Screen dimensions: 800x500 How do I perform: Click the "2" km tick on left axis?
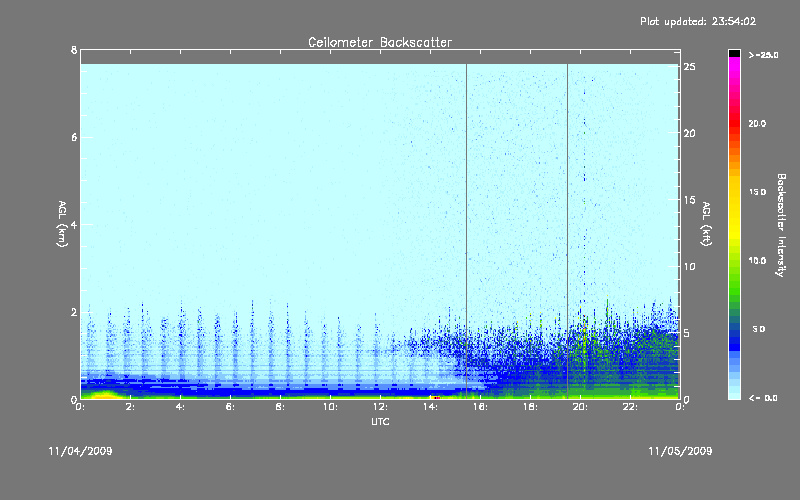(x=74, y=312)
